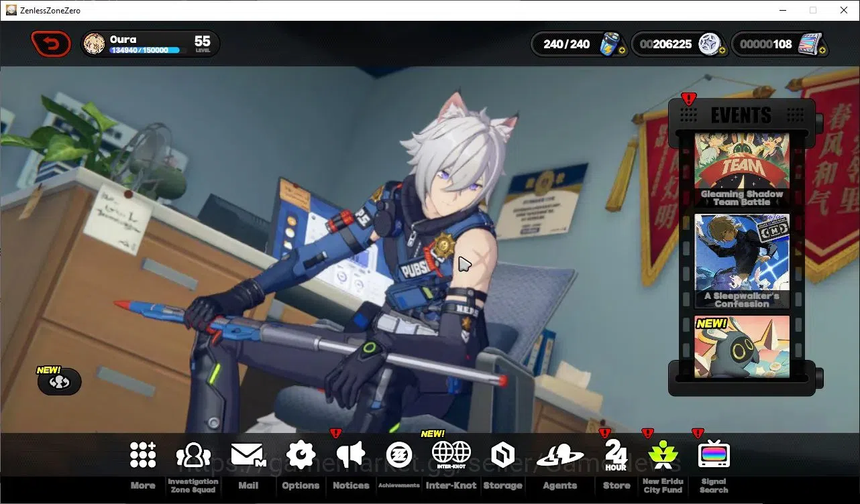Image resolution: width=860 pixels, height=504 pixels.
Task: Open the Storage hexagon icon
Action: 502,455
